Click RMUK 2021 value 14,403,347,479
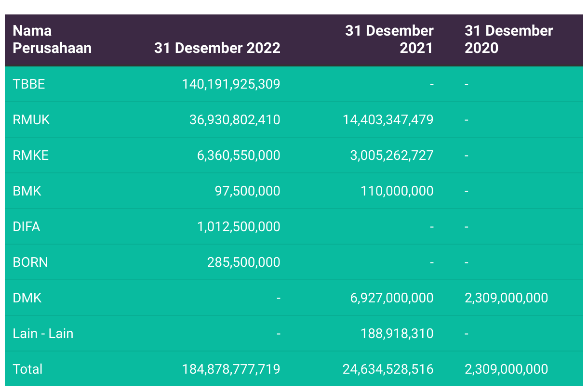The image size is (588, 391). [388, 120]
